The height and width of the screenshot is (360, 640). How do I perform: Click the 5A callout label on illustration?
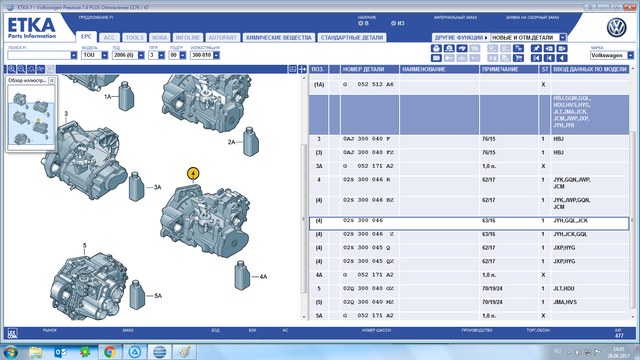click(x=158, y=296)
